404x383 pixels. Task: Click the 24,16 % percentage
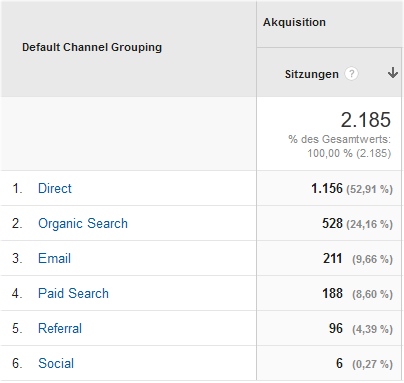369,224
